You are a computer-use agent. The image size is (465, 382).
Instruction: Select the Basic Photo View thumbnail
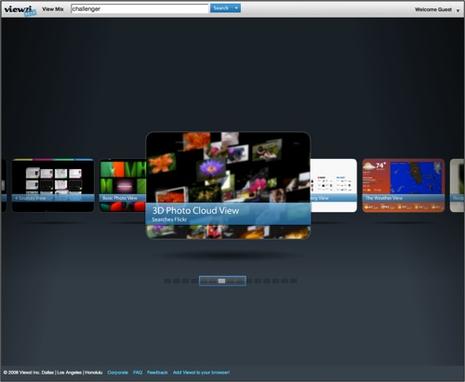(x=122, y=185)
